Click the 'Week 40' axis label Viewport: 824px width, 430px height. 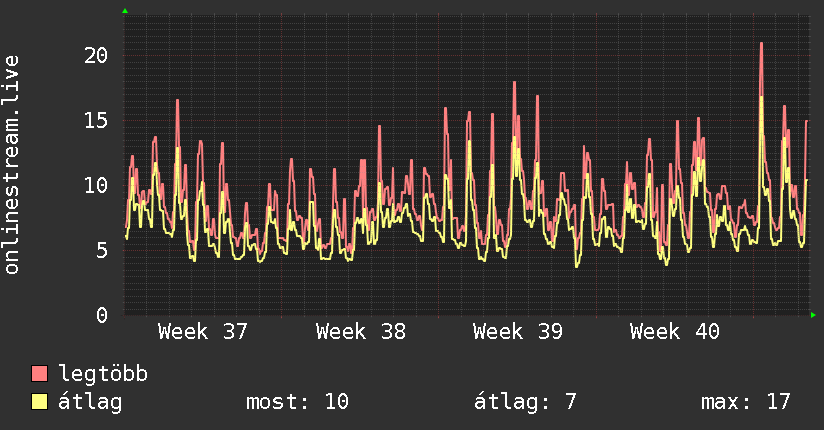675,332
